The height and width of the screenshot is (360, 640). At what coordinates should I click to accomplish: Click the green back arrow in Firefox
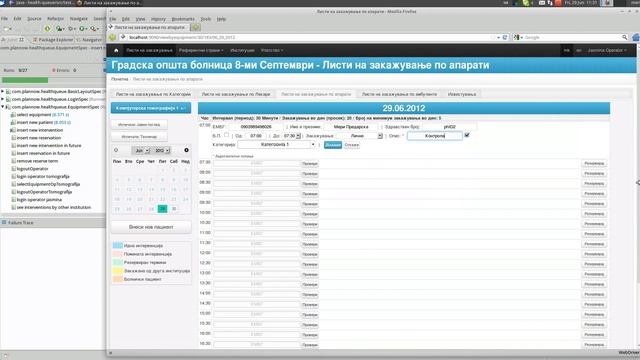click(112, 37)
